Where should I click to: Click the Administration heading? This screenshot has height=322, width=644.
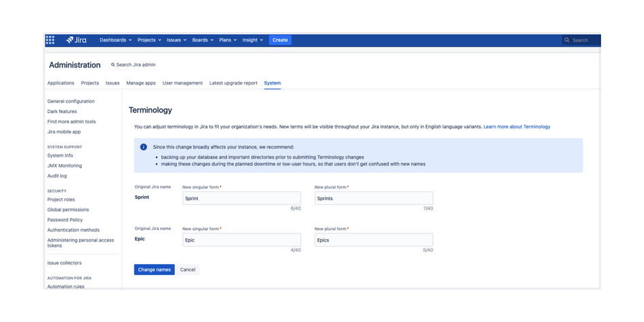tap(75, 65)
